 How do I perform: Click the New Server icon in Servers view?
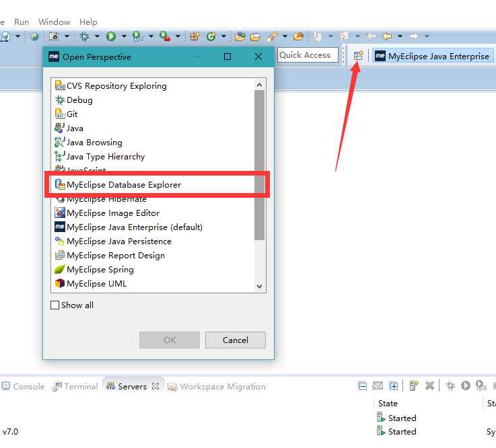click(413, 385)
